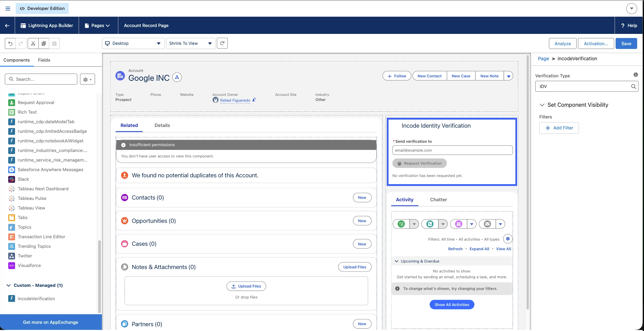Click the Log a Call icon in Activity

click(x=430, y=224)
